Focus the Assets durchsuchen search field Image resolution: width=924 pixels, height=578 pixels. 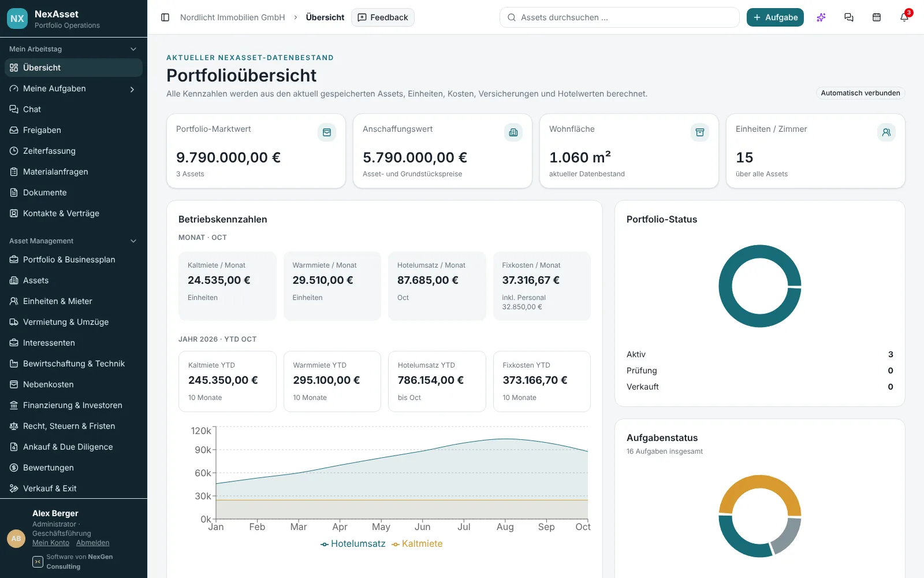pos(619,17)
